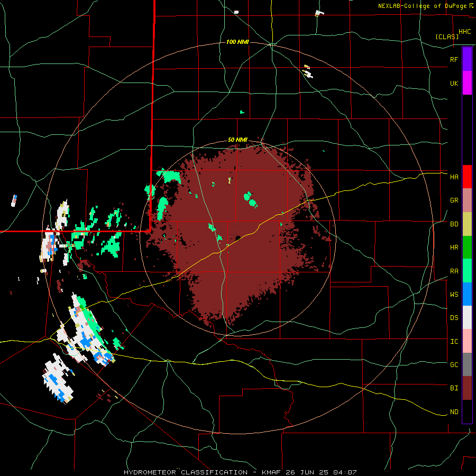Select the "IC" legend label
This screenshot has width=476, height=476.
(454, 342)
